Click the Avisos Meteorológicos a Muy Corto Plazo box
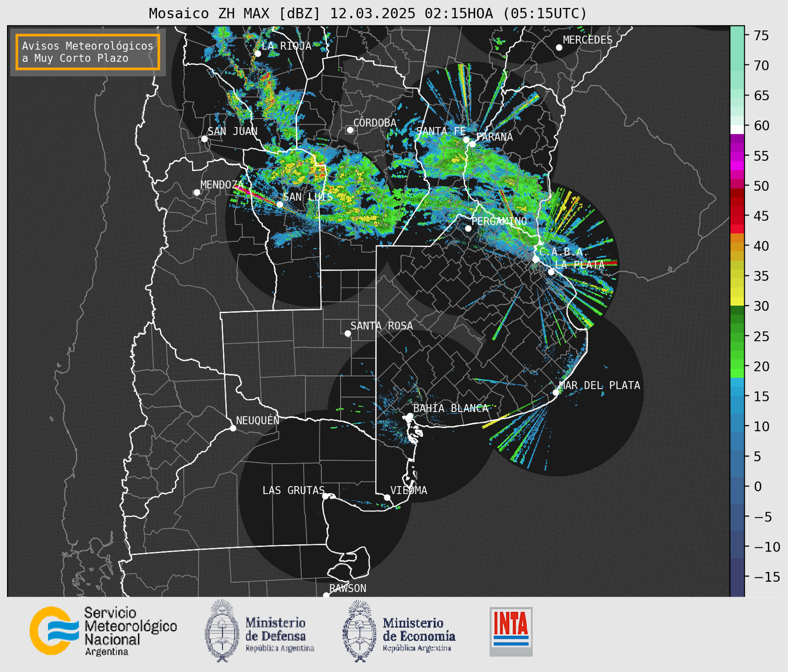The image size is (788, 672). click(88, 52)
